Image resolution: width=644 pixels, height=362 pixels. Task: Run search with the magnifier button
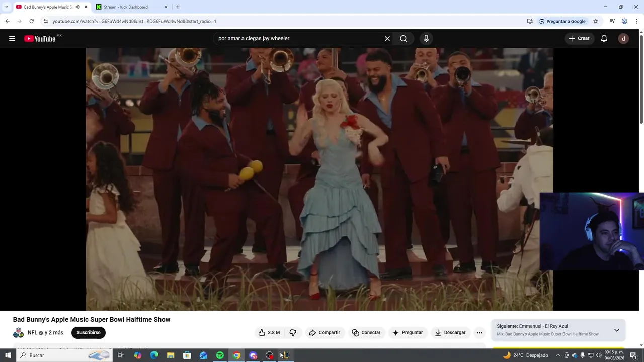(404, 39)
